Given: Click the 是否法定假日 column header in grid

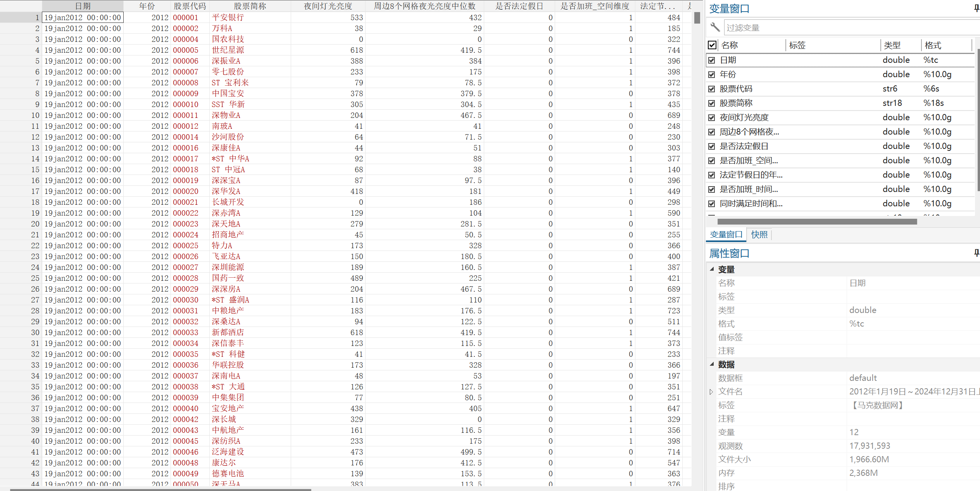Looking at the screenshot, I should [x=519, y=6].
